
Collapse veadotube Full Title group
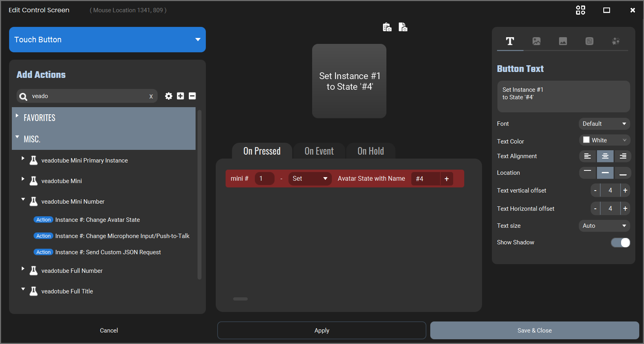tap(23, 289)
